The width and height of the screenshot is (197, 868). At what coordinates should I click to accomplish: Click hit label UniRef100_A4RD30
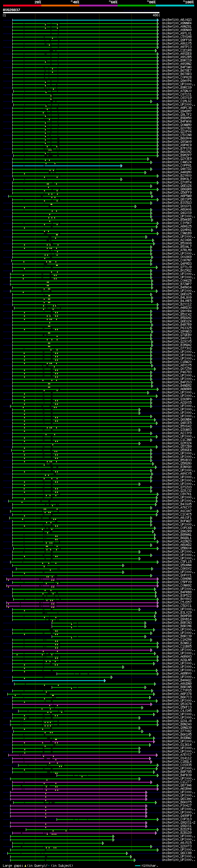[x=177, y=308]
